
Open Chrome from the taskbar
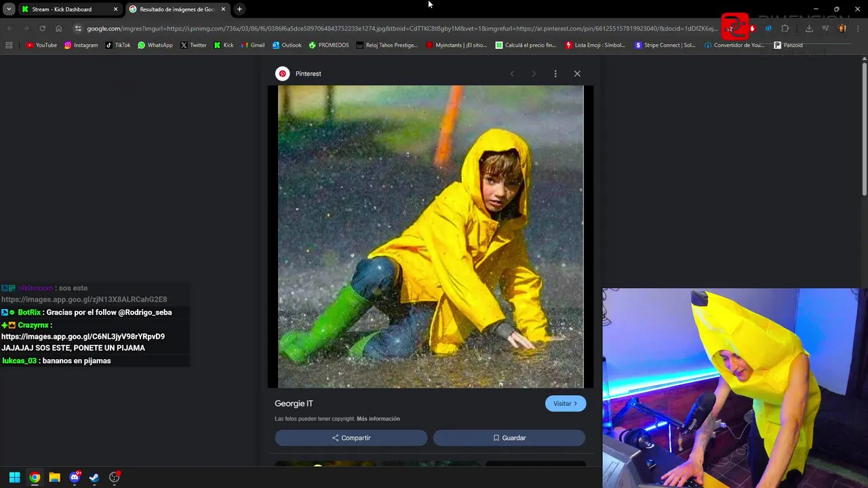point(35,478)
